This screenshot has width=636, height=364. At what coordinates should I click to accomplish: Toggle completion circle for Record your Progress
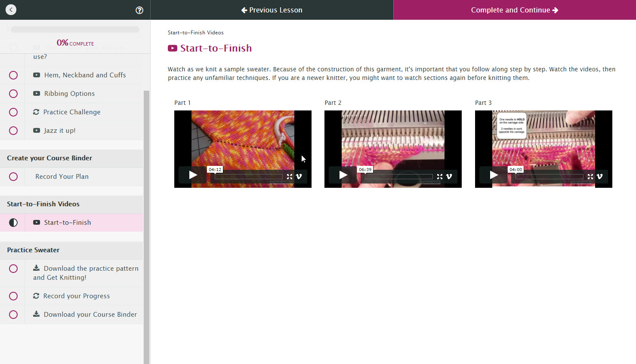[13, 296]
